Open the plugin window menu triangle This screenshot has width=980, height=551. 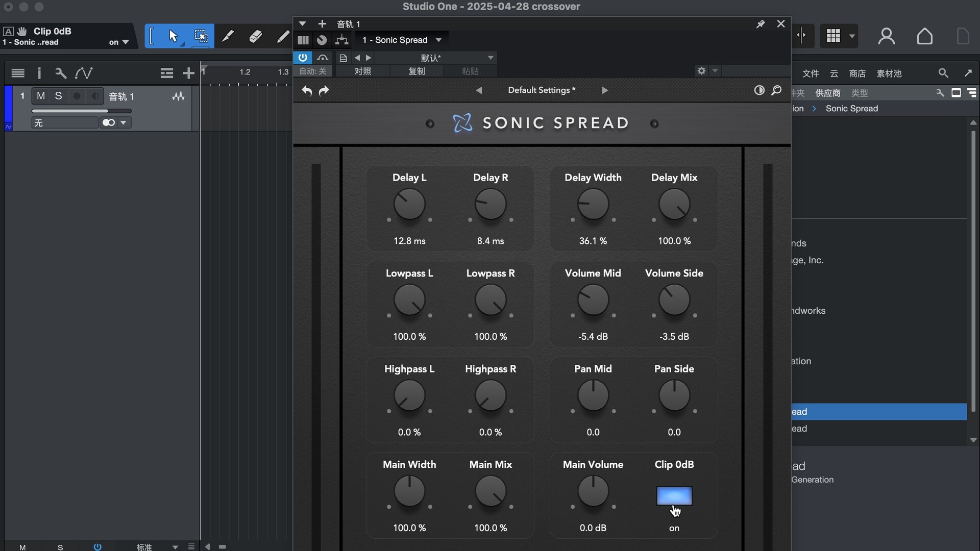coord(302,24)
